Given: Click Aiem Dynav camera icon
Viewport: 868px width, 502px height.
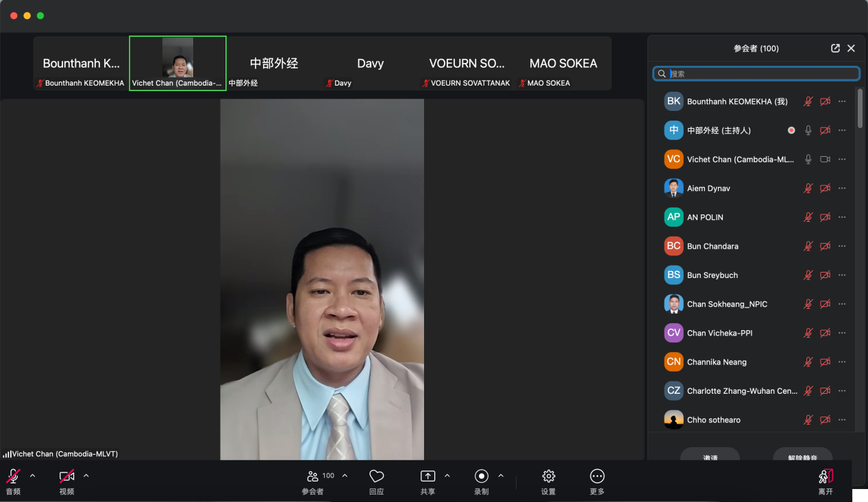Looking at the screenshot, I should [x=826, y=188].
